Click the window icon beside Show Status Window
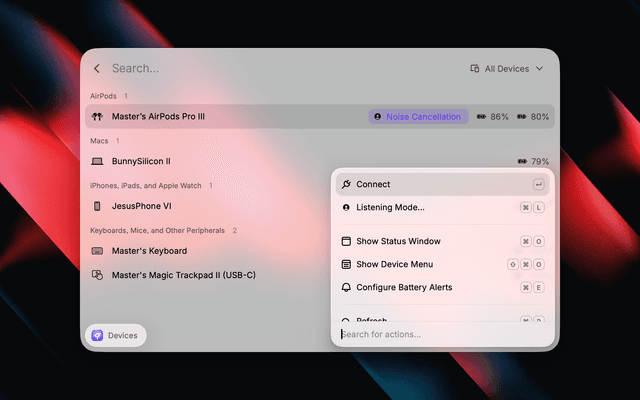640x400 pixels. click(346, 241)
